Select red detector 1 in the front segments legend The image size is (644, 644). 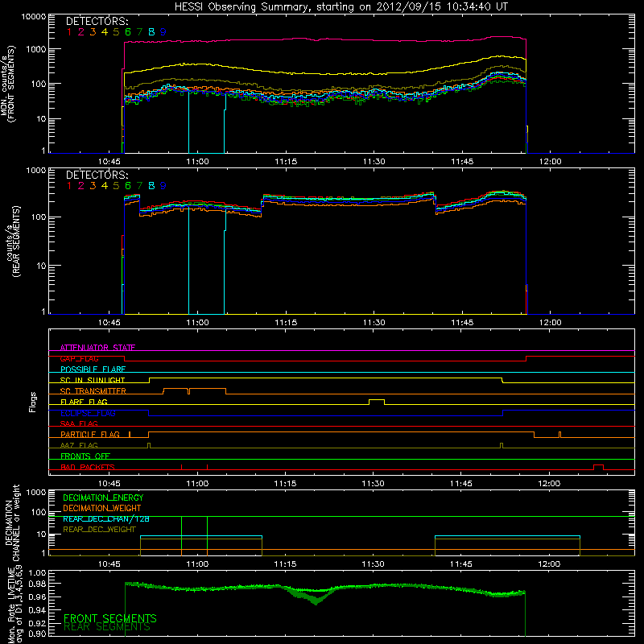click(69, 32)
